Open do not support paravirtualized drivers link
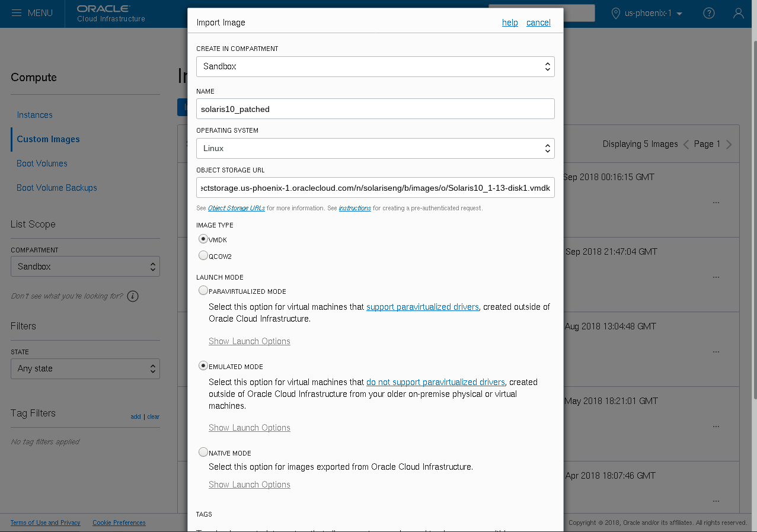The image size is (757, 532). point(436,382)
